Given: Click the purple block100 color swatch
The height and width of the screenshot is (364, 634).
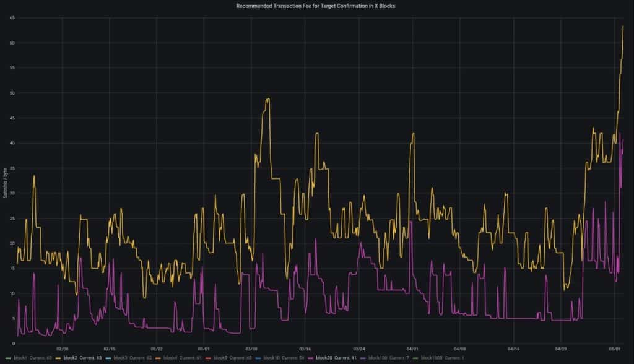Looking at the screenshot, I should coord(363,358).
